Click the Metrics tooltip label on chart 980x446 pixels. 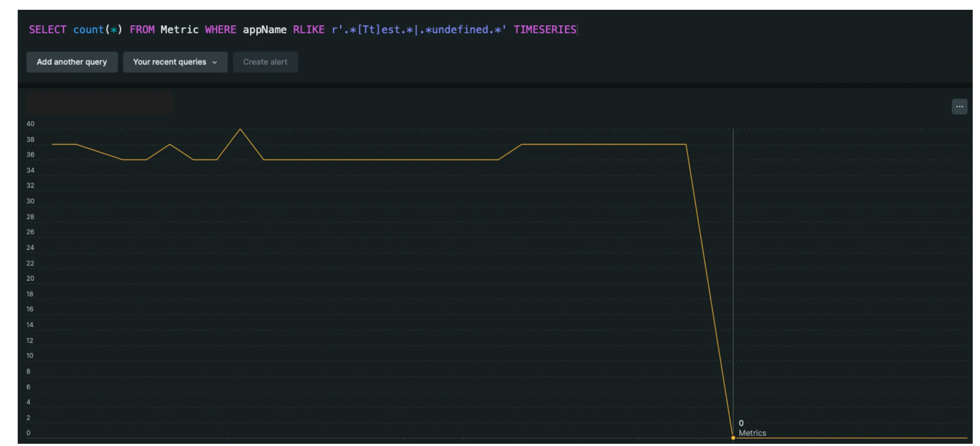(x=752, y=433)
